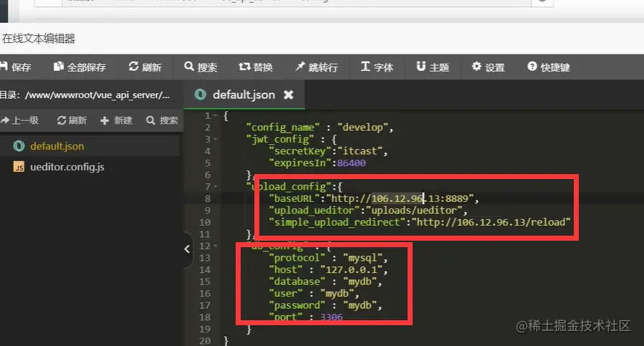This screenshot has height=346, width=644.
Task: Open the 主题 theme chooser
Action: click(433, 67)
